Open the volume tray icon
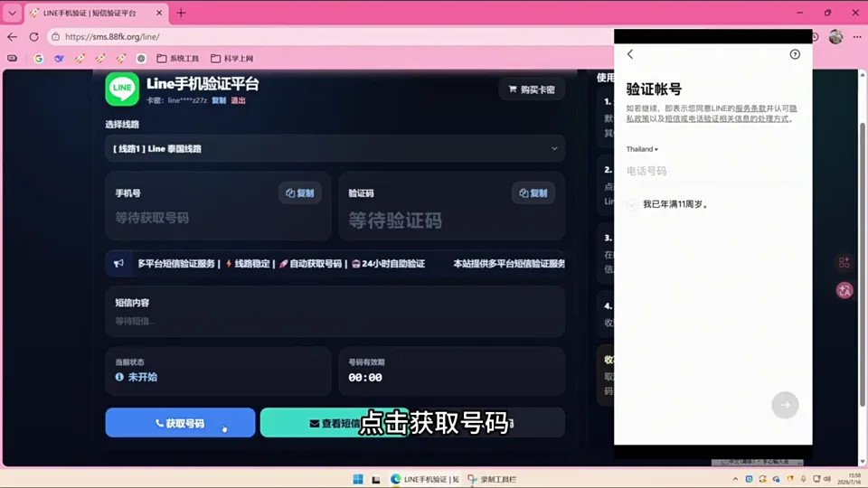Screen dimensions: 868x488 827,479
